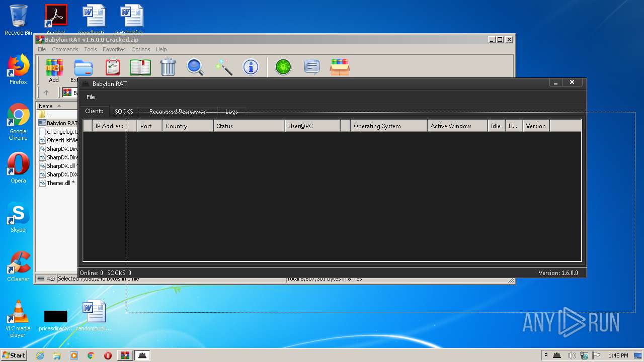Click the WinRAR Test archive icon
Image resolution: width=644 pixels, height=362 pixels.
(113, 67)
